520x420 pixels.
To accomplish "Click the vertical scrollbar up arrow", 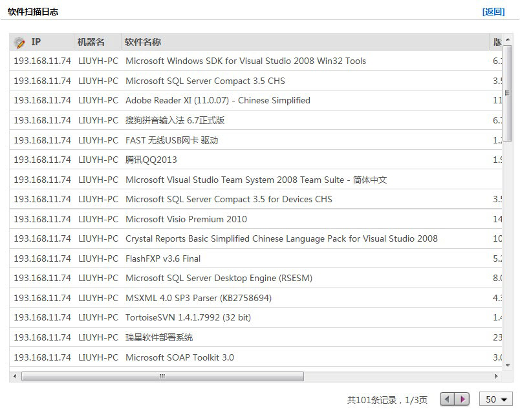I will coord(508,39).
